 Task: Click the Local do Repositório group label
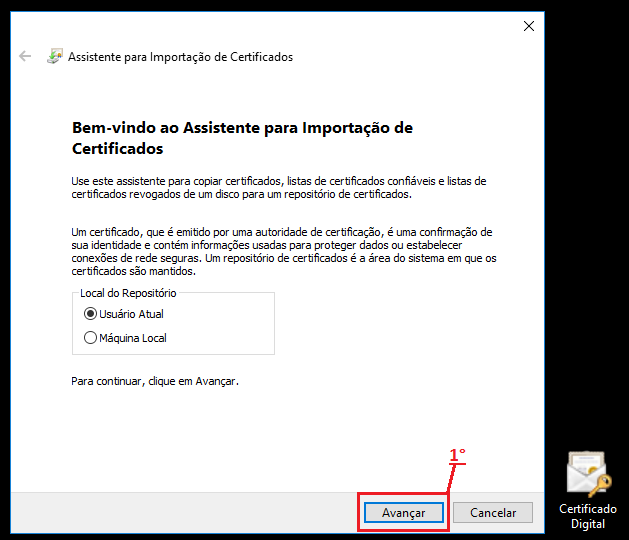(x=128, y=293)
